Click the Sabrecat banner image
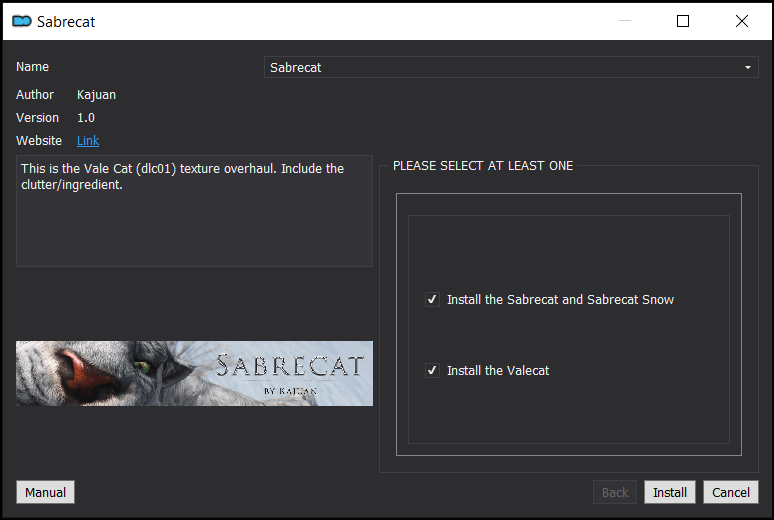The image size is (774, 520). [194, 373]
